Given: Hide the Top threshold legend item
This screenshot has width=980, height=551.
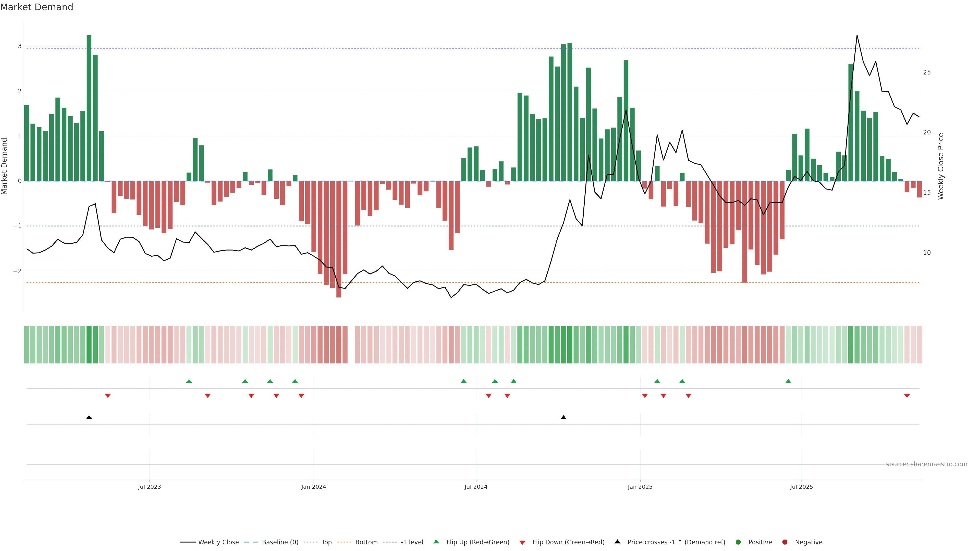Looking at the screenshot, I should tap(326, 542).
